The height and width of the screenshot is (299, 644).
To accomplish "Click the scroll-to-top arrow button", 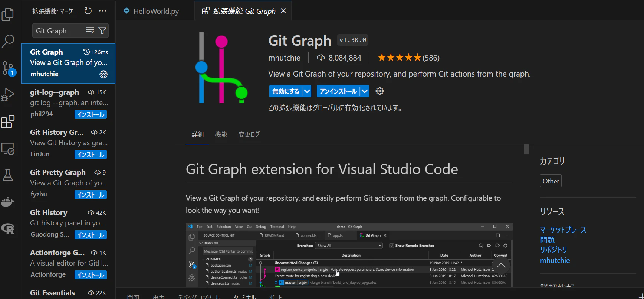I will [501, 265].
